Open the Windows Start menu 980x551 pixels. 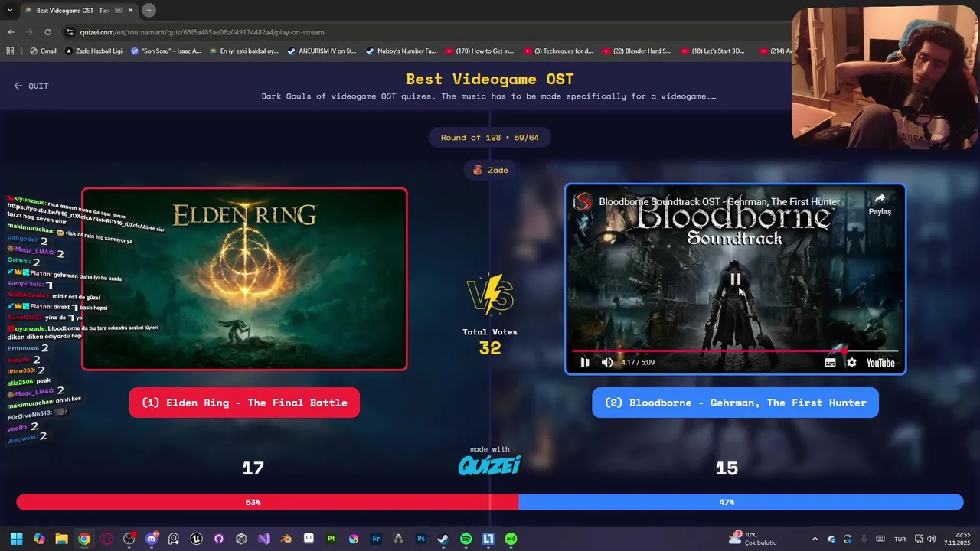[x=16, y=539]
